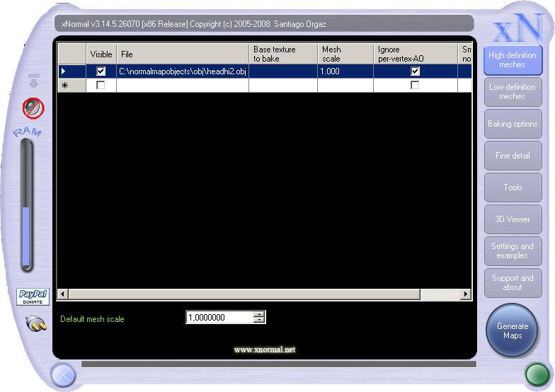Uncheck Ignore per-vertex-AO for headhi2.obj

415,71
